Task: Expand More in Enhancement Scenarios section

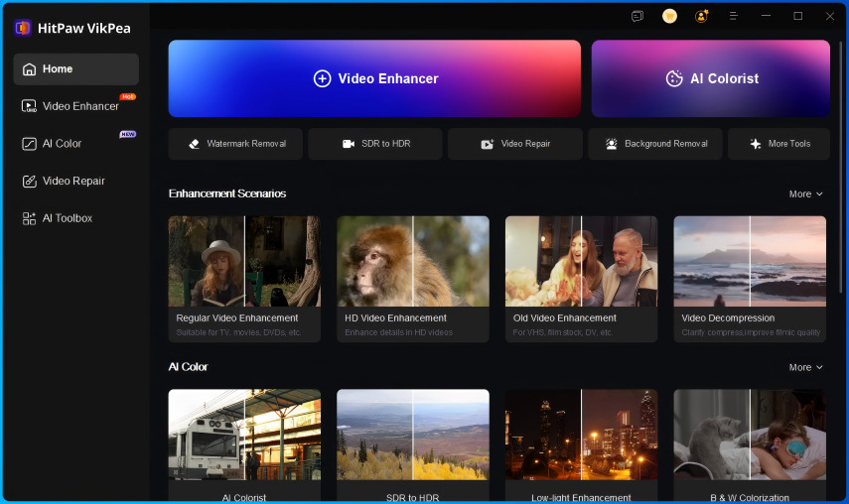Action: pos(805,193)
